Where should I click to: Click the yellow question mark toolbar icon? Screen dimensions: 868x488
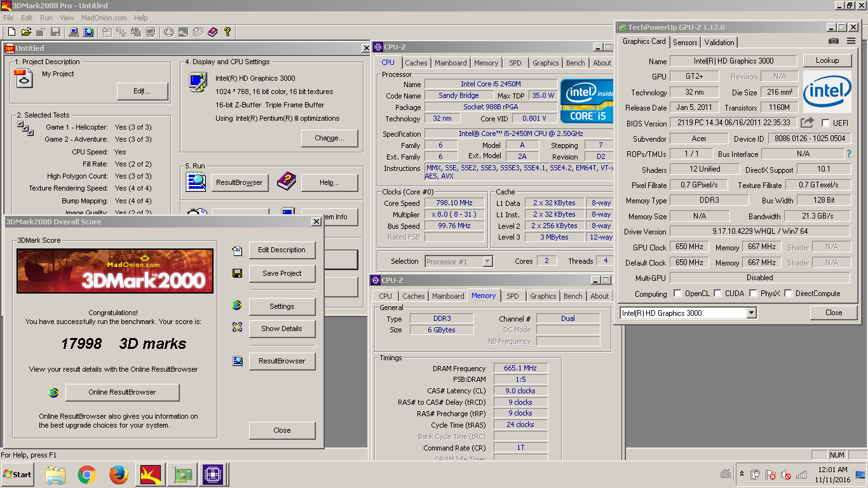(x=227, y=32)
